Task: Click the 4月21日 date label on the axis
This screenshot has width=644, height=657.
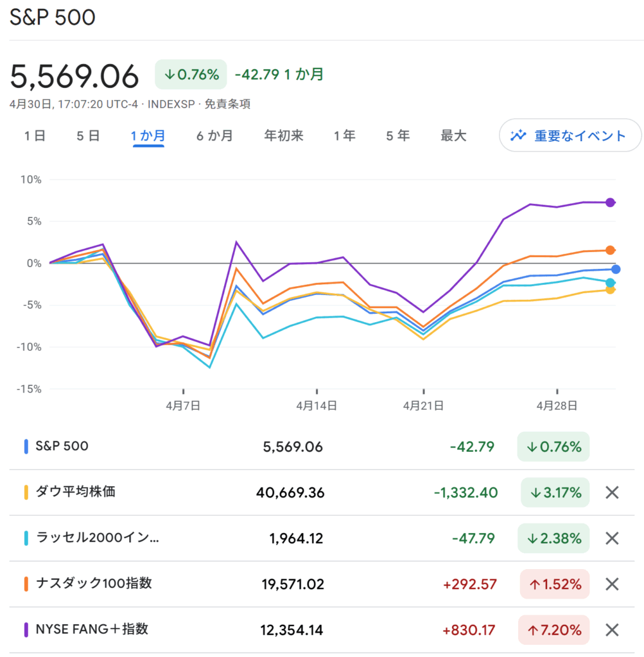Action: (x=424, y=405)
